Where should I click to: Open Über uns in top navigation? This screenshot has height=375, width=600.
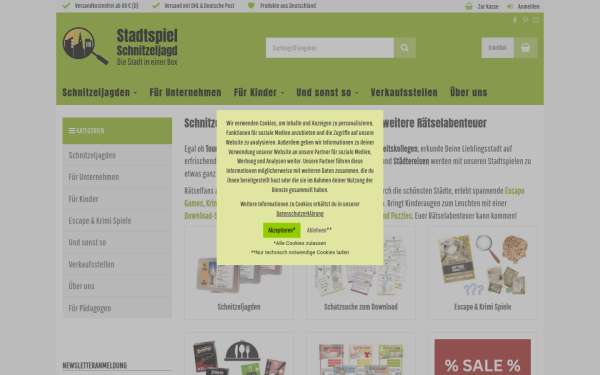tap(468, 92)
